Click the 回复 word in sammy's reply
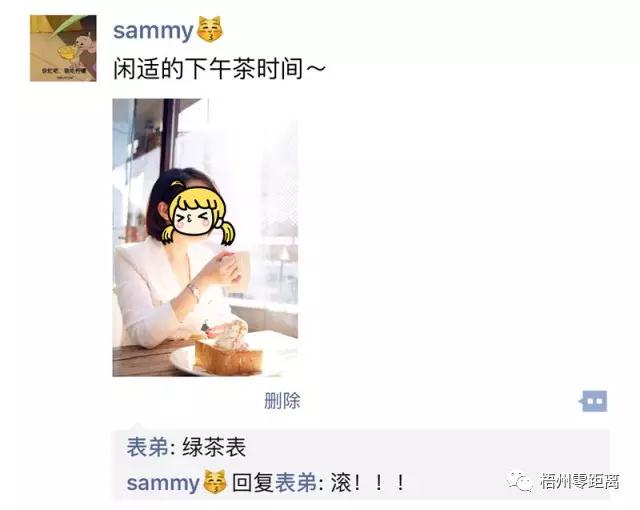 coord(253,483)
